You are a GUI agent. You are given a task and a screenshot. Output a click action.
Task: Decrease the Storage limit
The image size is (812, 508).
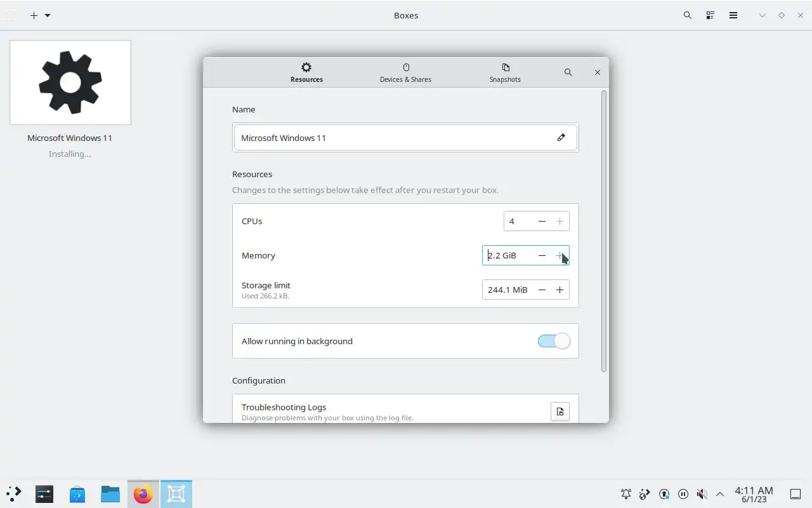coord(542,290)
